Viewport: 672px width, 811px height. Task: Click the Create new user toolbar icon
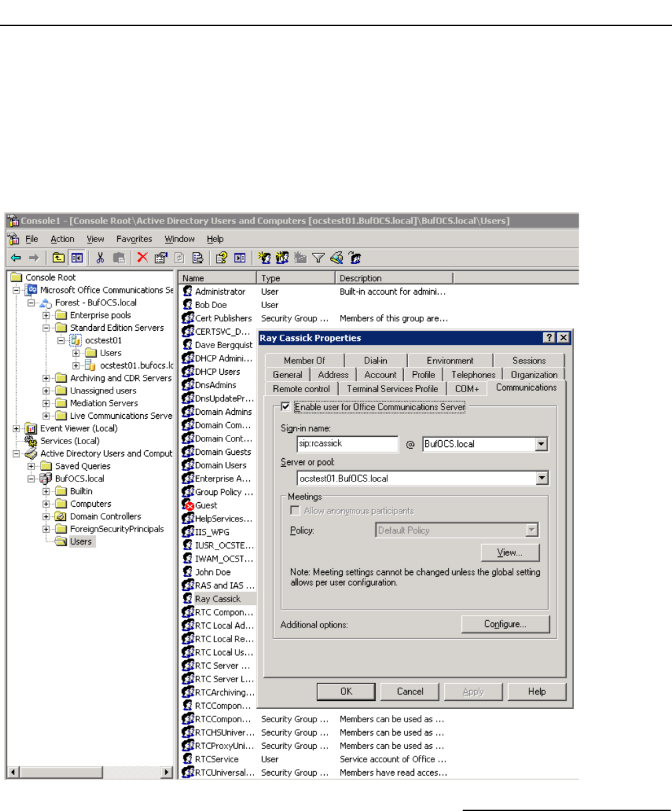264,257
